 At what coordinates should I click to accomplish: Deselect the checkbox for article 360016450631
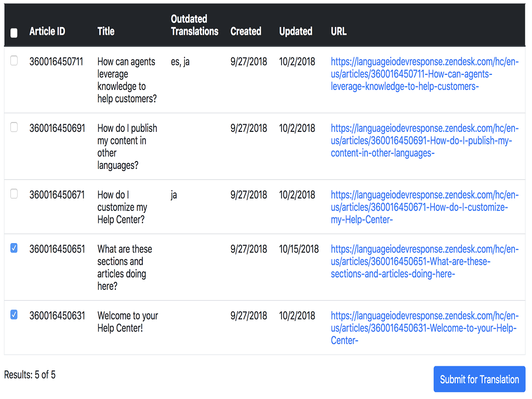(14, 315)
